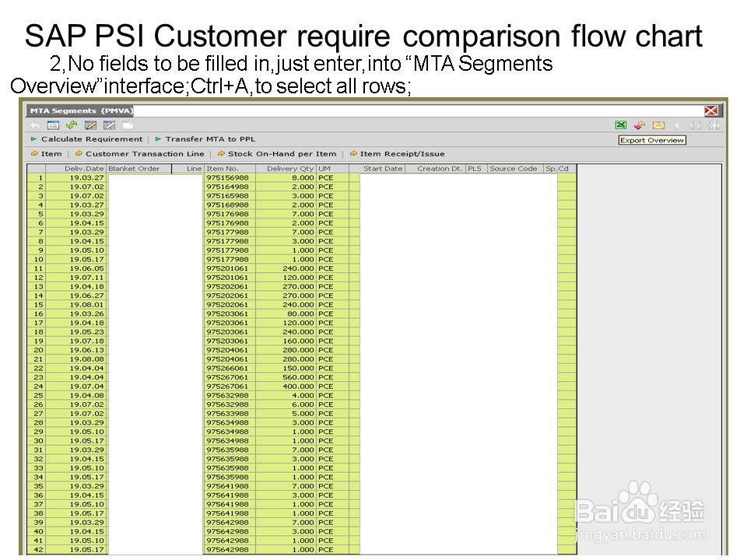
Task: Click delivery quantity 560.000
Action: (286, 377)
